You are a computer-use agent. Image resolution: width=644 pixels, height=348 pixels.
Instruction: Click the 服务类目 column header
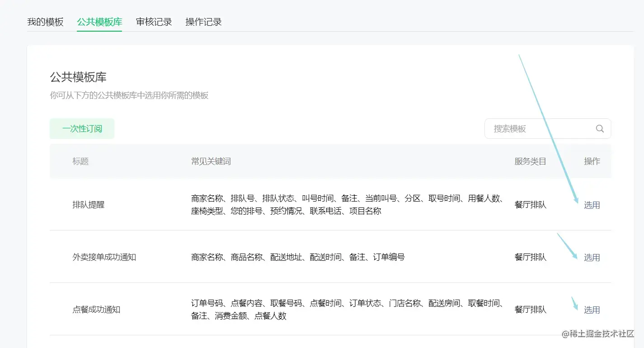(x=530, y=161)
